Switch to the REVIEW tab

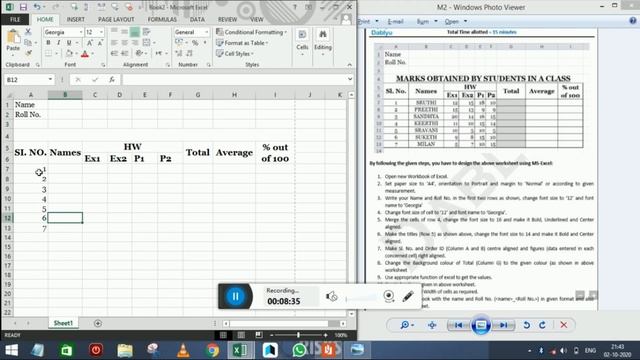(227, 19)
